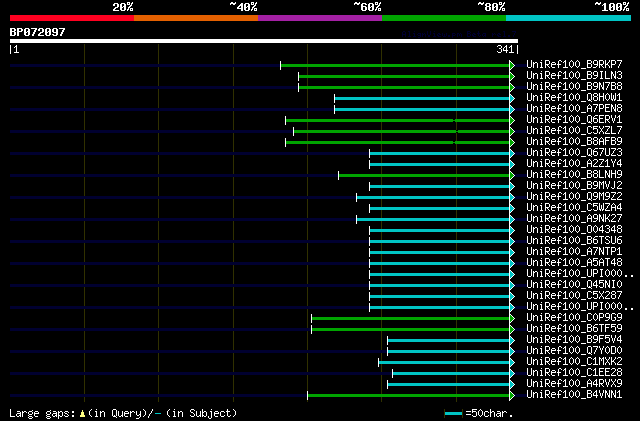This screenshot has height=421, width=640.
Task: Open the UniRef100_B9RKP7 hit label
Action: 574,65
